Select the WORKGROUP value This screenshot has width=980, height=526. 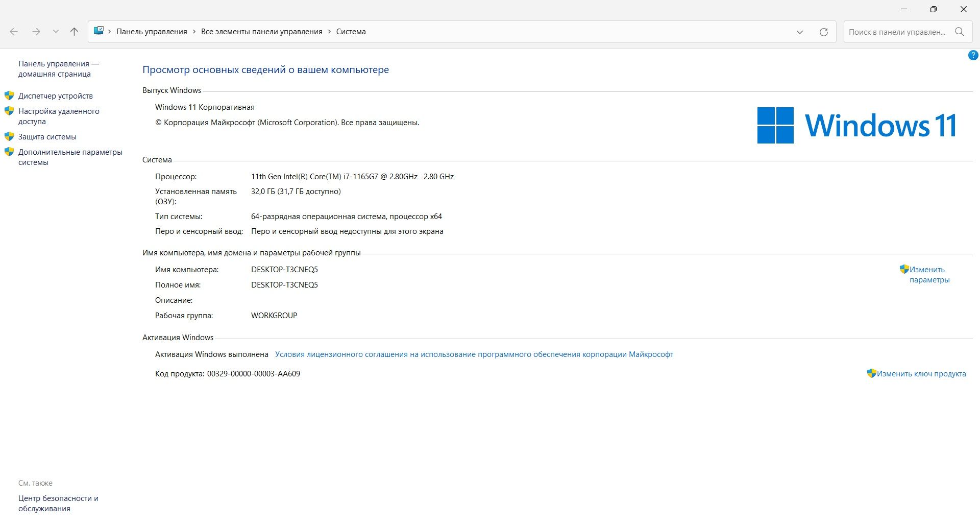(x=274, y=316)
